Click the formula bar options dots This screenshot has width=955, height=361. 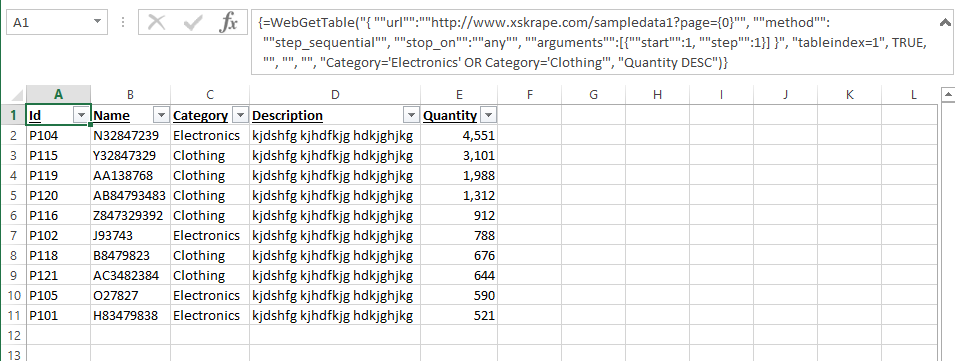pyautogui.click(x=124, y=23)
